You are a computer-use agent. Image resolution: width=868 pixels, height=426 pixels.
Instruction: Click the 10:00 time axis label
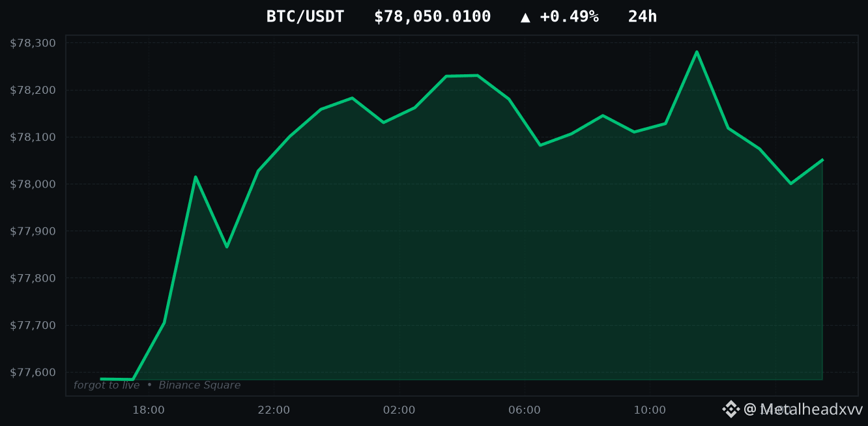coord(650,410)
